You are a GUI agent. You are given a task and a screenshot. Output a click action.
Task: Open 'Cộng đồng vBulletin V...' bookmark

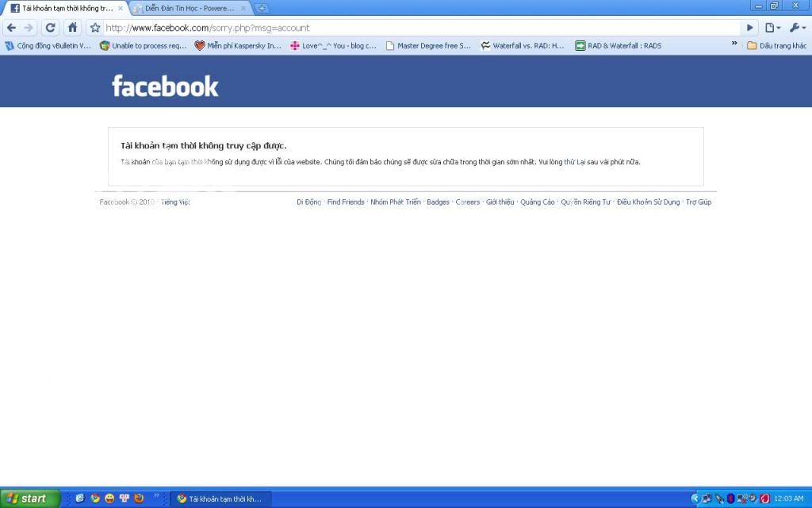click(x=48, y=45)
